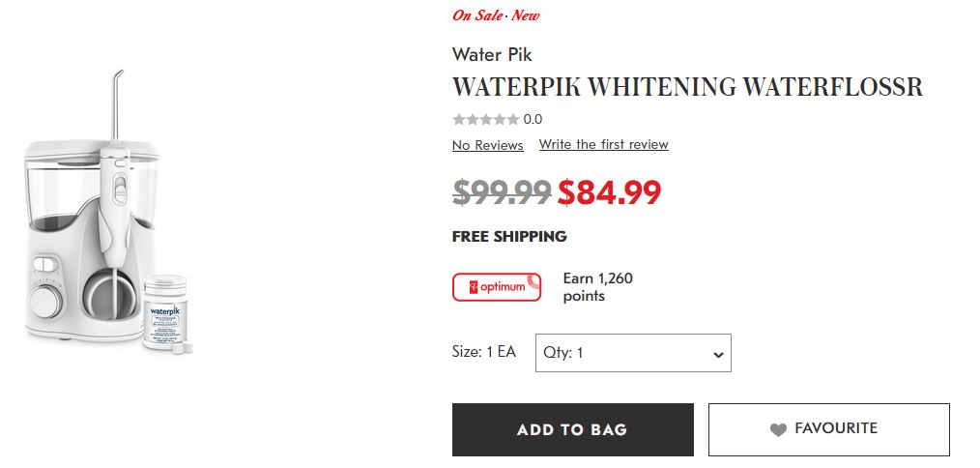This screenshot has width=980, height=468.
Task: Open the Water Pik brand name
Action: [x=492, y=55]
